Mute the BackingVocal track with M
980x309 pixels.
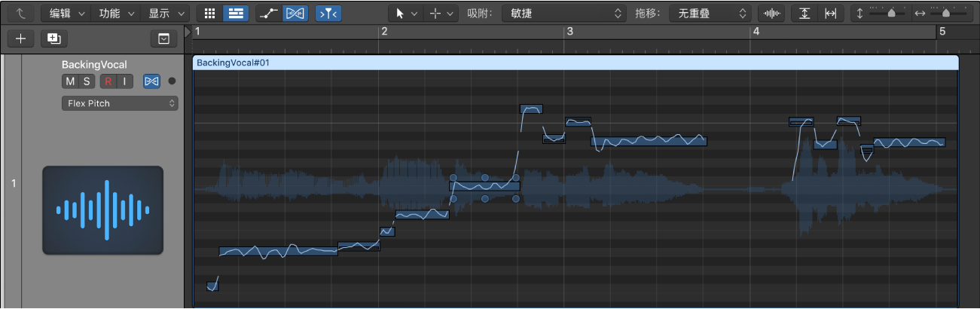tap(70, 81)
